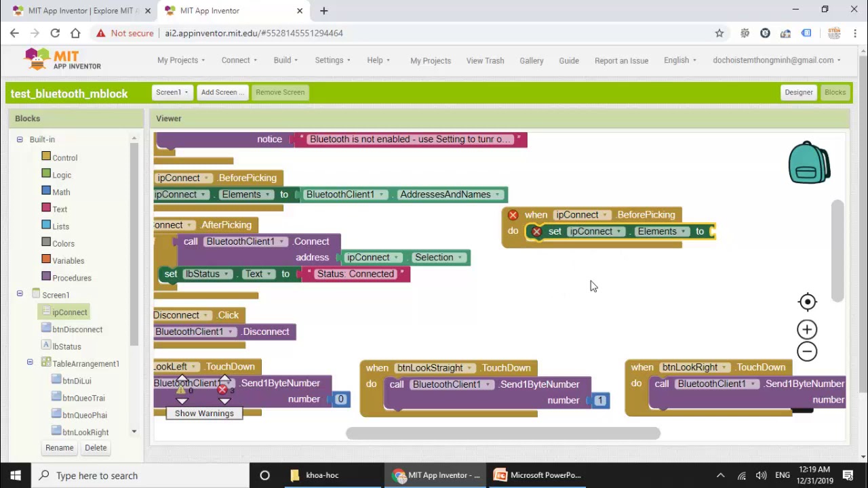The image size is (868, 488).
Task: Open the Settings dropdown menu
Action: click(332, 60)
